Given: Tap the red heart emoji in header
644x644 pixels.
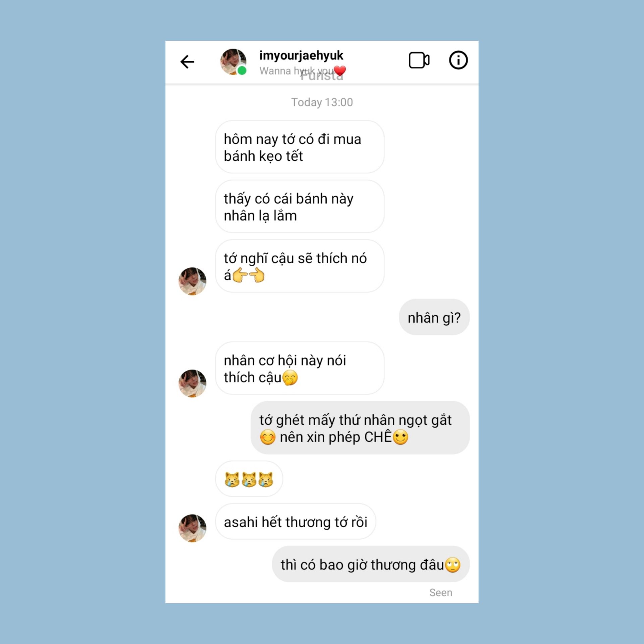Looking at the screenshot, I should pos(340,71).
